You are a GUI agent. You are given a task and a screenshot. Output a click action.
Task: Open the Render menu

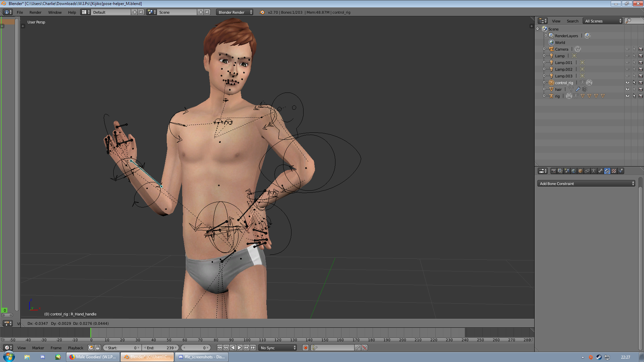click(35, 12)
